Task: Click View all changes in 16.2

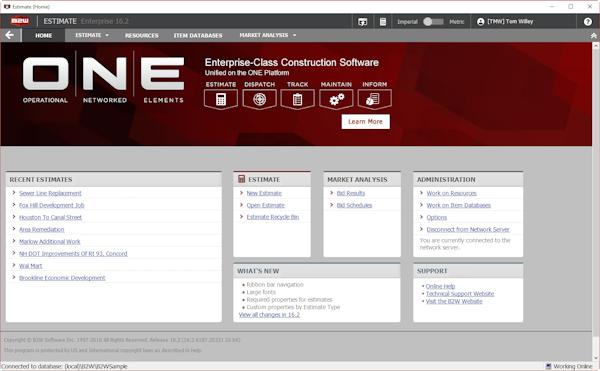Action: (269, 315)
